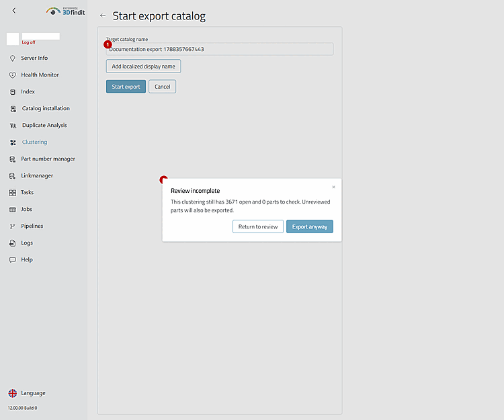Click the Language flag icon
504x420 pixels.
13,393
